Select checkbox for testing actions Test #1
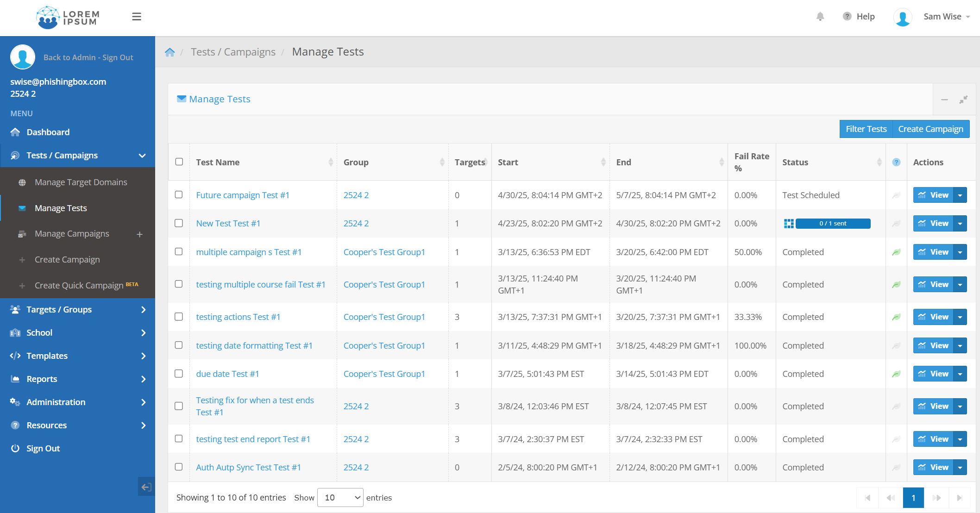The width and height of the screenshot is (980, 513). tap(179, 317)
